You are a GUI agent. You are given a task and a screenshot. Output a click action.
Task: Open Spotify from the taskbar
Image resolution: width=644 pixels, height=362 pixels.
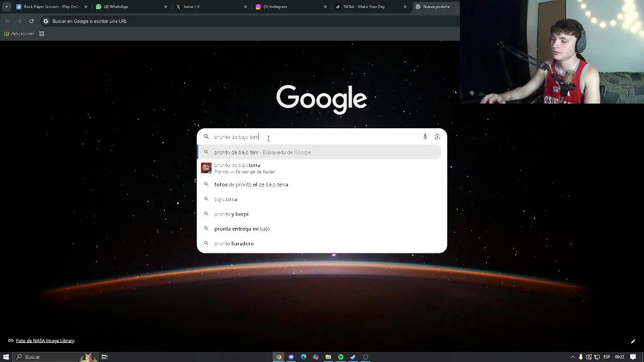coord(341,357)
